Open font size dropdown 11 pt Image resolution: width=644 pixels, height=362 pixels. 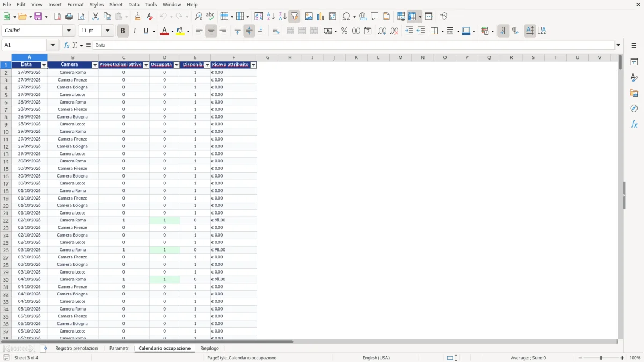coord(108,31)
